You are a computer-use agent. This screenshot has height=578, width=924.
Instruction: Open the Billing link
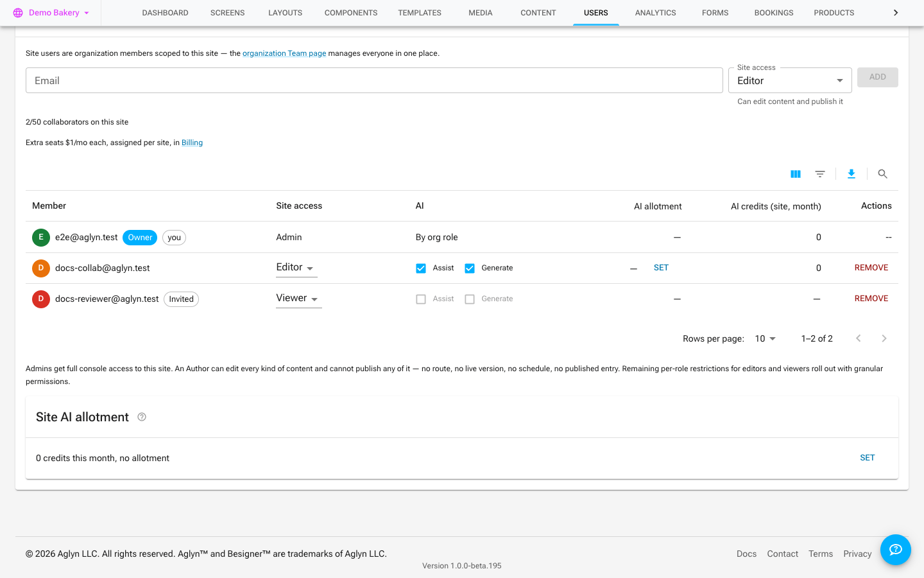point(192,143)
